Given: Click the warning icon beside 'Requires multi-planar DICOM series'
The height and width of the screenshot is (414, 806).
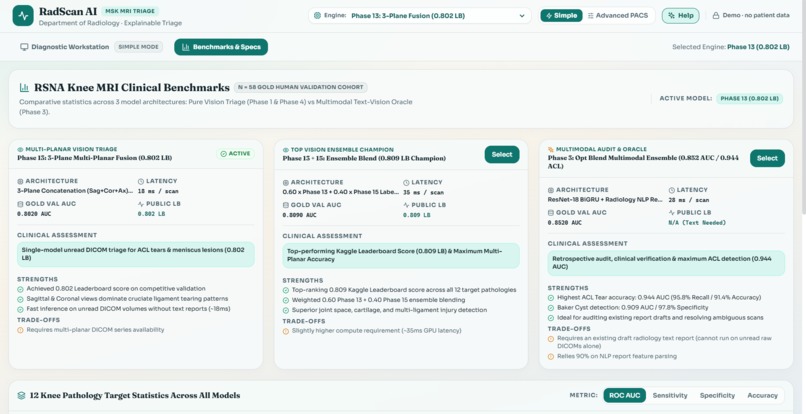Looking at the screenshot, I should click(x=21, y=330).
